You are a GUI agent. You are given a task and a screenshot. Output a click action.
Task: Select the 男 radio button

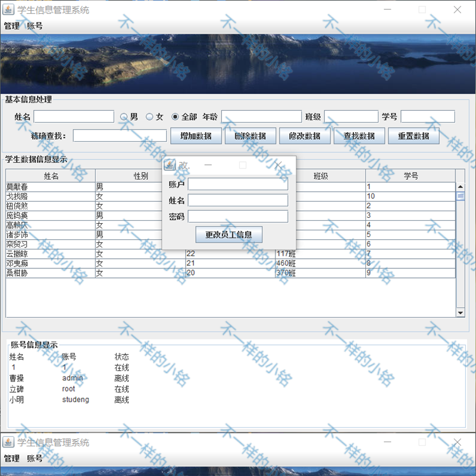124,117
